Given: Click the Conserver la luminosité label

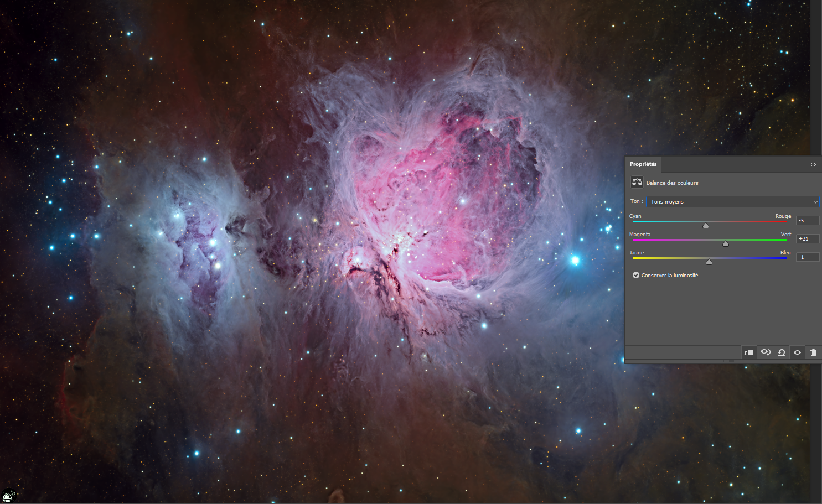Looking at the screenshot, I should [x=669, y=276].
